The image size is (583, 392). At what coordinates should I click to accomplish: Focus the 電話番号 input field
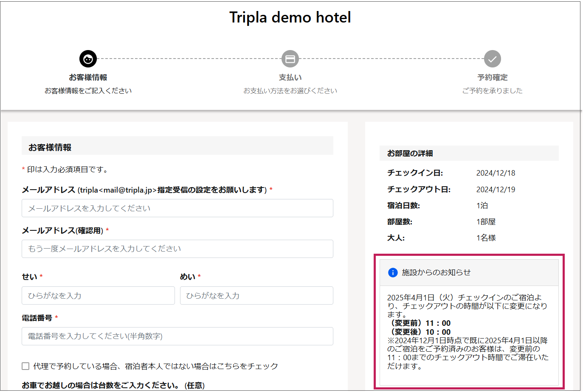click(x=177, y=336)
